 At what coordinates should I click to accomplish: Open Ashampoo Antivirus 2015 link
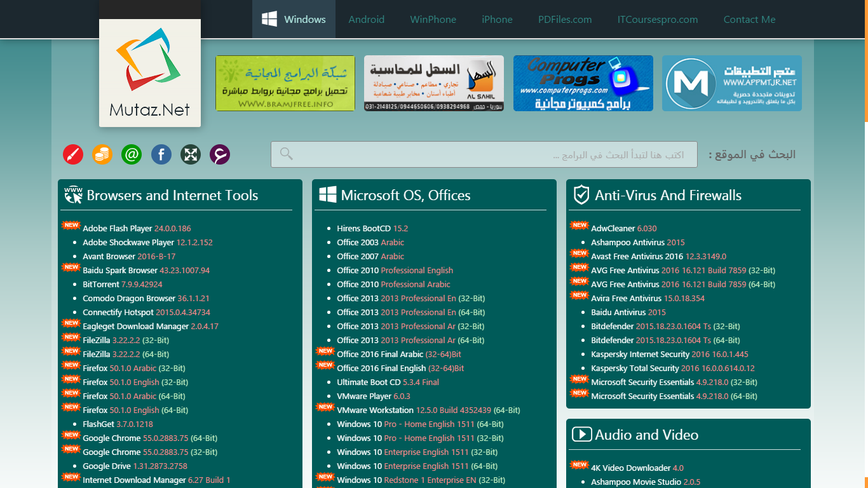click(638, 243)
